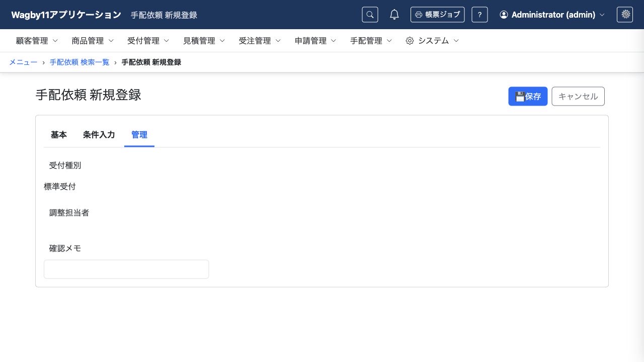
Task: Open the 手配管理 menu
Action: tap(371, 41)
